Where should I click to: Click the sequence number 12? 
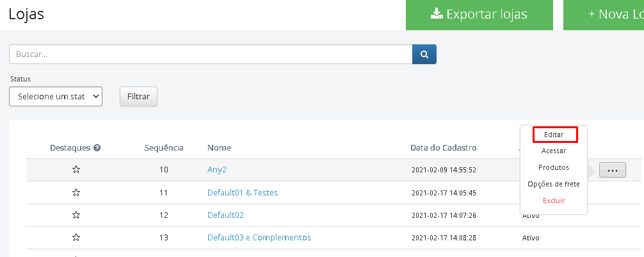coord(163,215)
